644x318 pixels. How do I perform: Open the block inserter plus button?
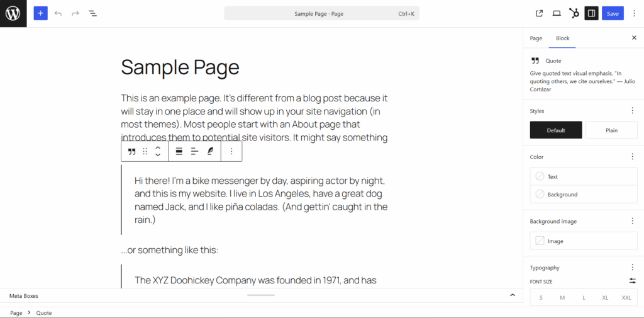pos(40,14)
